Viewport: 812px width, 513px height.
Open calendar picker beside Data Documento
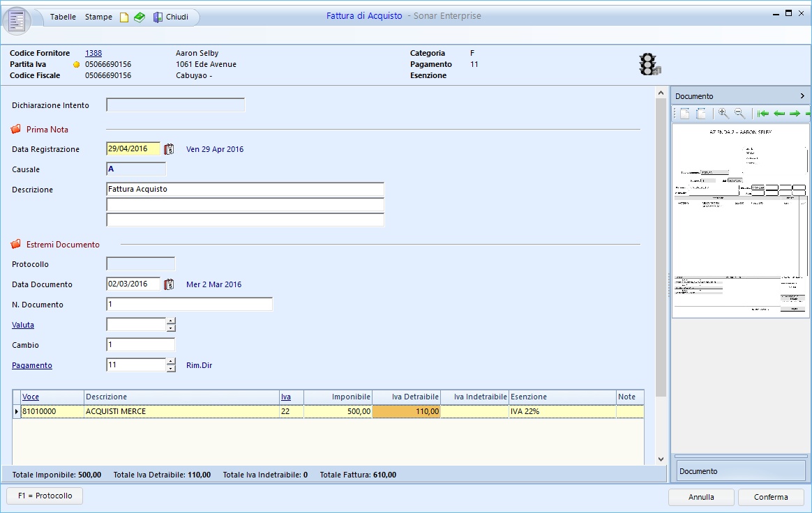tap(169, 284)
